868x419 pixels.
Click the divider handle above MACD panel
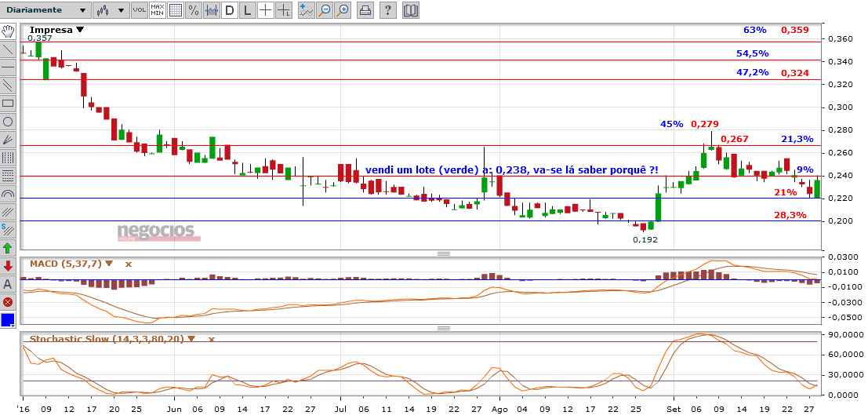(444, 253)
